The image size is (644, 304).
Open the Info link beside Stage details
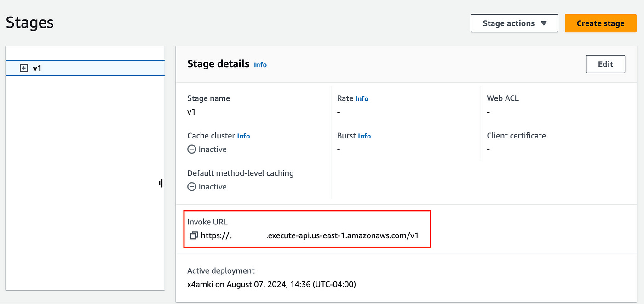coord(260,65)
